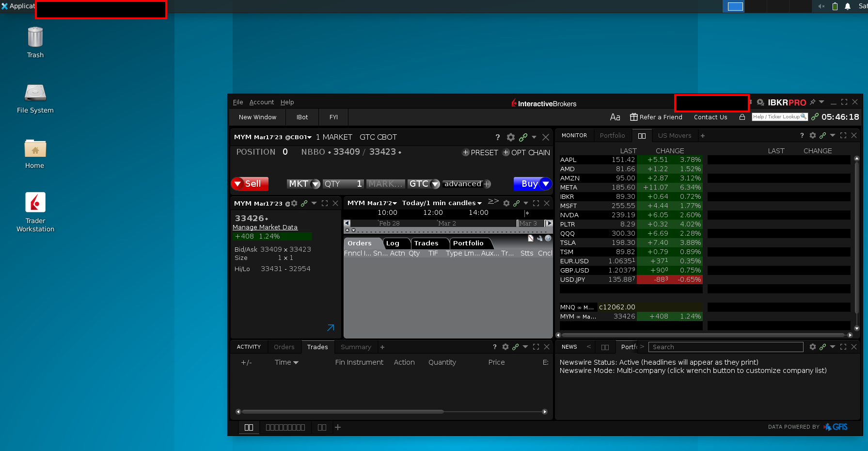The width and height of the screenshot is (868, 451).
Task: Open IBot from the toolbar
Action: point(302,117)
